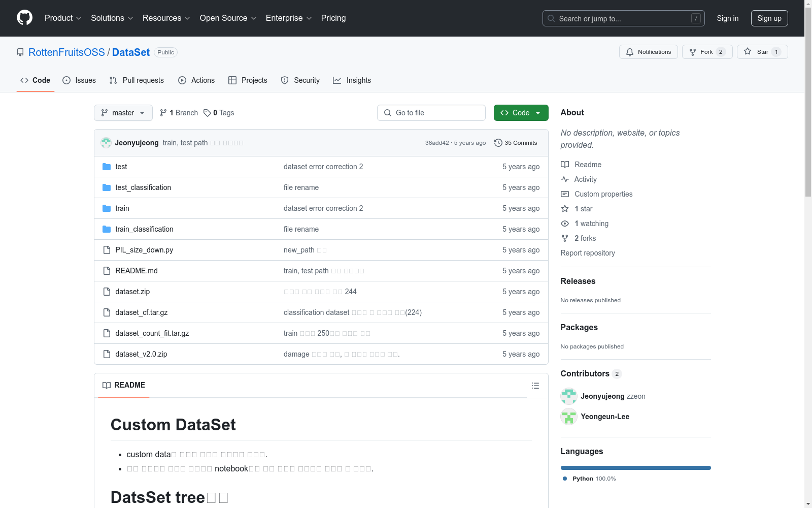812x508 pixels.
Task: Switch to the Projects tab
Action: click(x=248, y=80)
